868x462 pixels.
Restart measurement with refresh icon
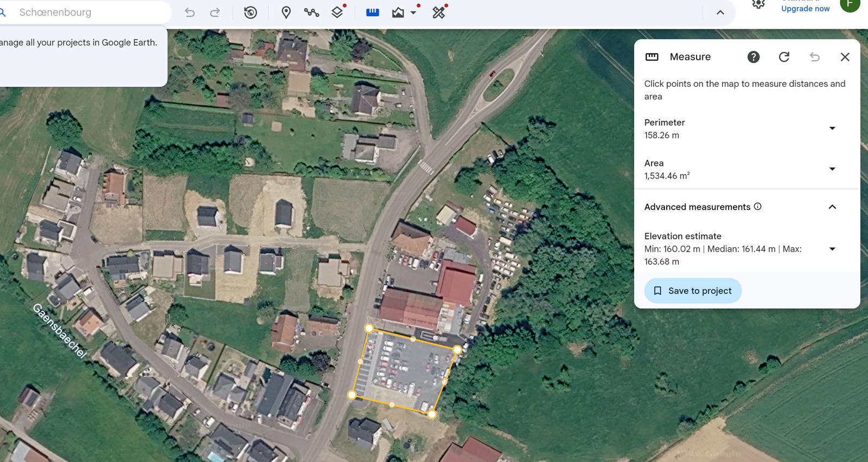coord(784,57)
